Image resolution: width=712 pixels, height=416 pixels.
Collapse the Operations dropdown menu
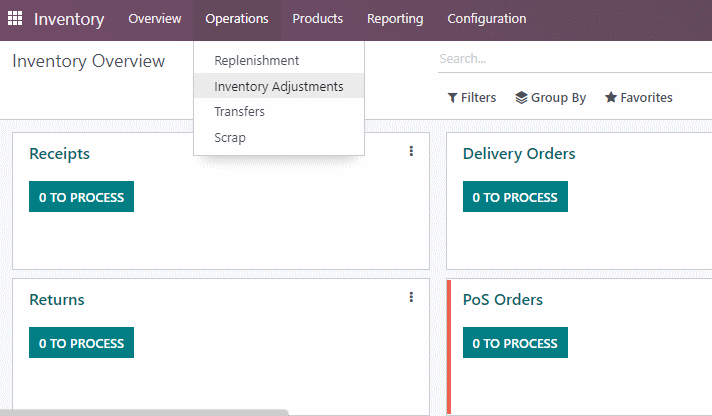(x=237, y=19)
